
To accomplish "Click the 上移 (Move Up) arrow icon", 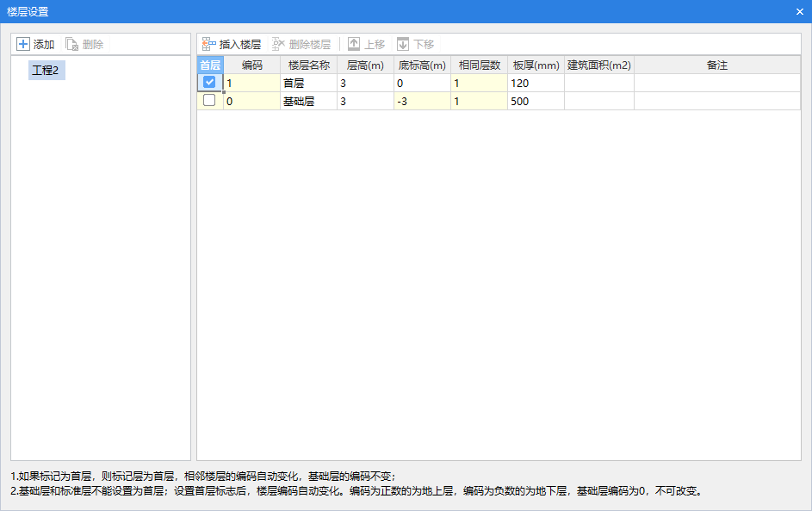I will pos(354,44).
